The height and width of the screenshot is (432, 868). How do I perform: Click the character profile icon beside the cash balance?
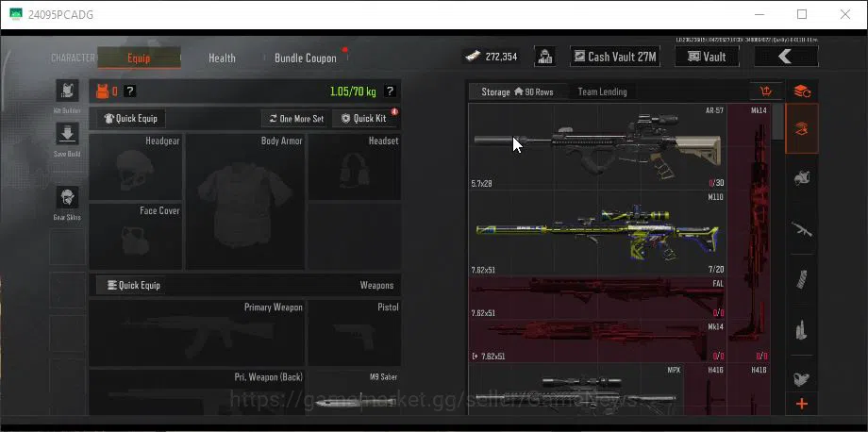(x=544, y=57)
